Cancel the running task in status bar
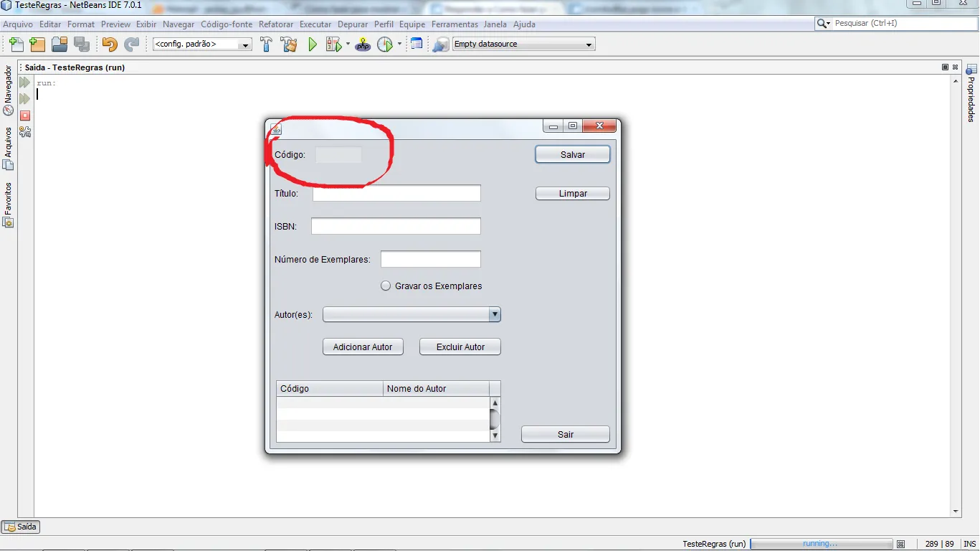The width and height of the screenshot is (980, 551). (901, 544)
